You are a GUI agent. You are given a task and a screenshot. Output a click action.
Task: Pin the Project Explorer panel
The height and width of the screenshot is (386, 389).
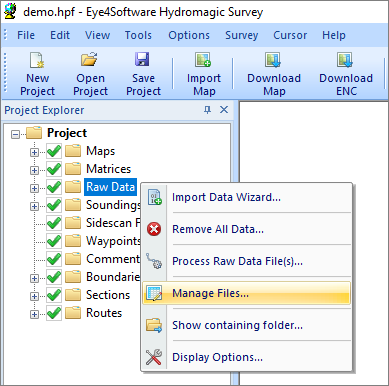pyautogui.click(x=207, y=110)
